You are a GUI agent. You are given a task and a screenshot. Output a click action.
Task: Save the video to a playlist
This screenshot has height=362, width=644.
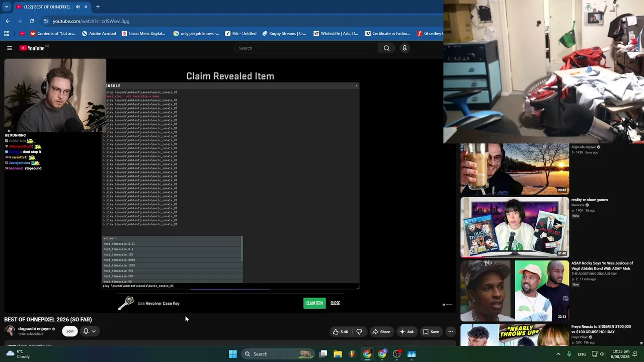[x=431, y=332]
